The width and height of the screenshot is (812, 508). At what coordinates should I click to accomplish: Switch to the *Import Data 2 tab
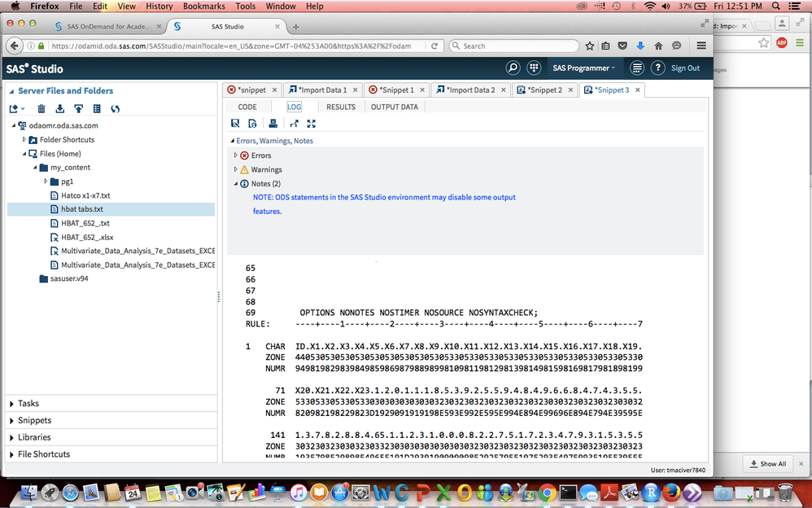pyautogui.click(x=465, y=90)
